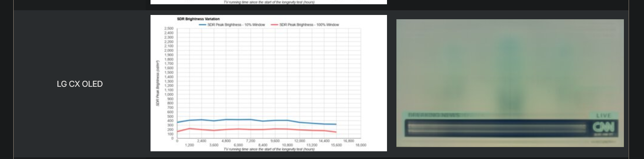Click the LG CX OLED row label
The height and width of the screenshot is (159, 644).
(x=80, y=84)
